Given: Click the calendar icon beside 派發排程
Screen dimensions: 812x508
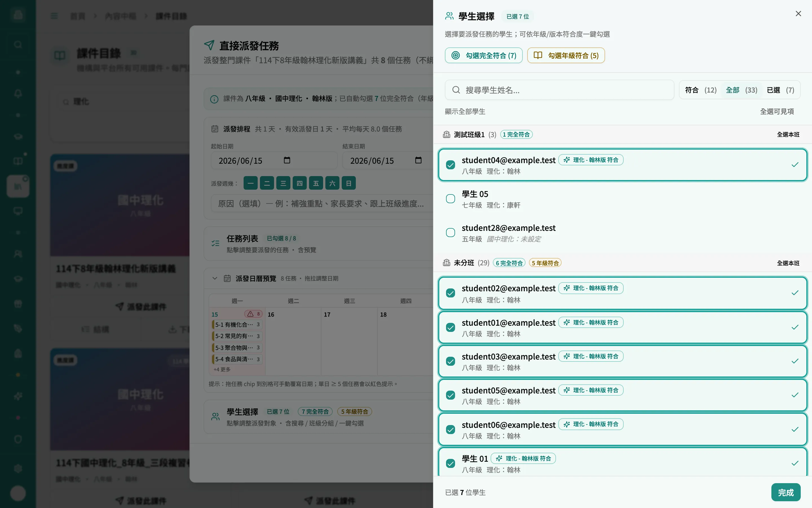Looking at the screenshot, I should click(x=215, y=129).
